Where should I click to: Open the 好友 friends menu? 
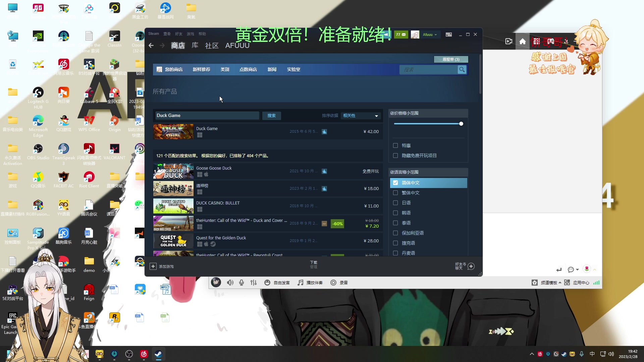[x=179, y=34]
